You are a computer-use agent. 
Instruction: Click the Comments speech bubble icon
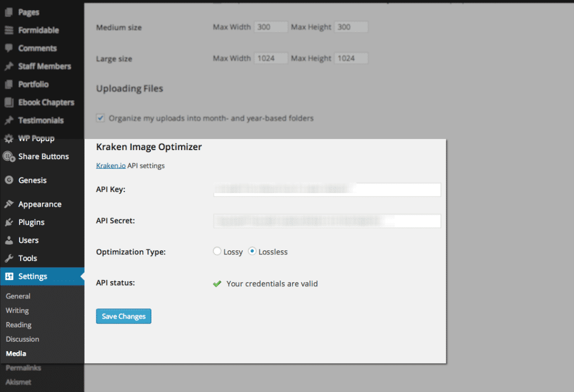[x=9, y=48]
